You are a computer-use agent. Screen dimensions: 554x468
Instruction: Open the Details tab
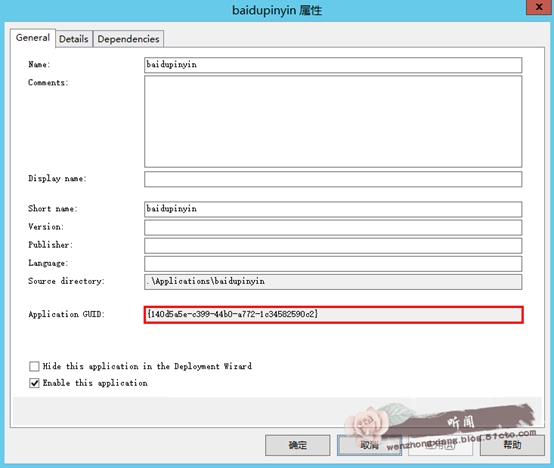(73, 39)
